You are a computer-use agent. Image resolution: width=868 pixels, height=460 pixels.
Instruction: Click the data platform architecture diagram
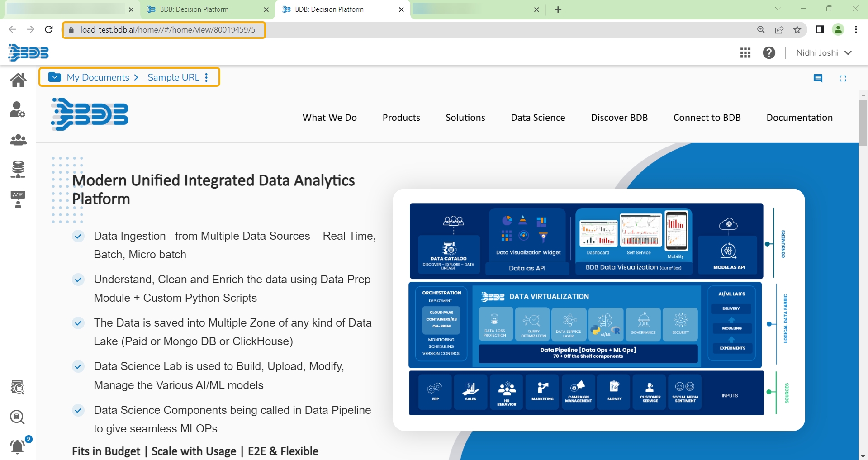(x=598, y=309)
